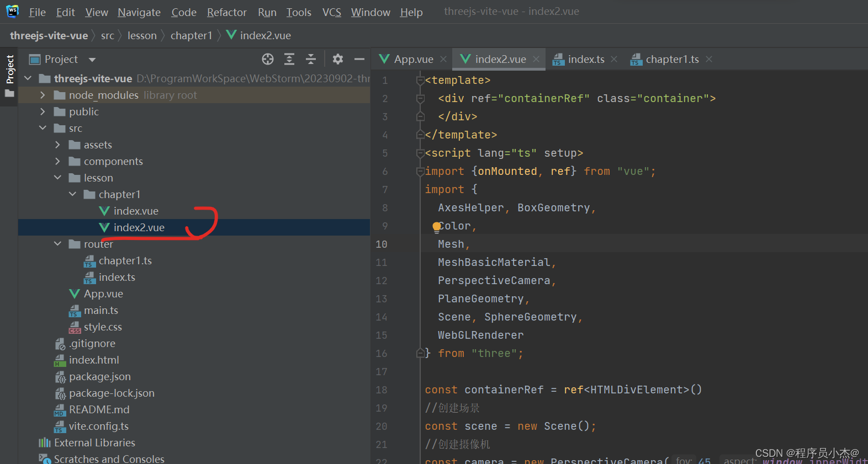Open the VCS menu
Image resolution: width=868 pixels, height=464 pixels.
click(x=332, y=12)
